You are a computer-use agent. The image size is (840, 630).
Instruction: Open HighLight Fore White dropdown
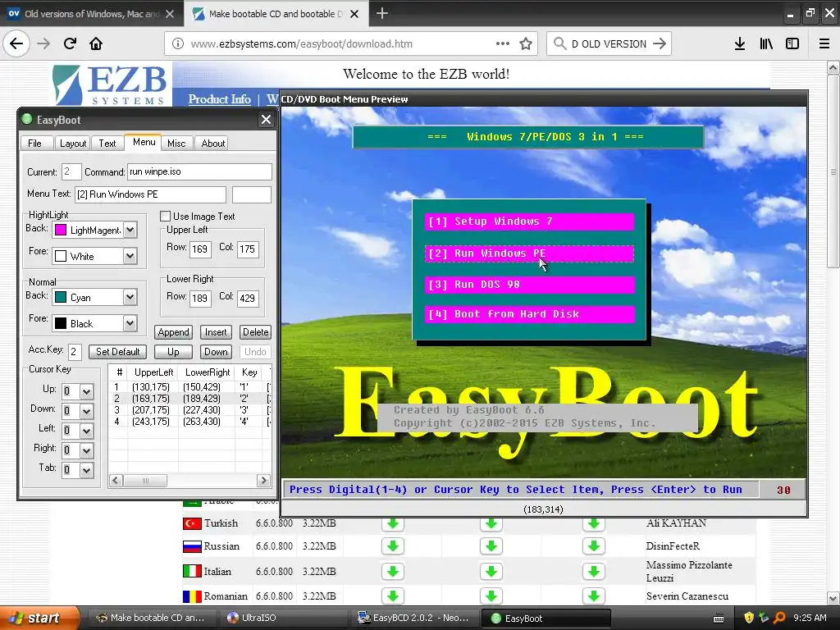[130, 256]
